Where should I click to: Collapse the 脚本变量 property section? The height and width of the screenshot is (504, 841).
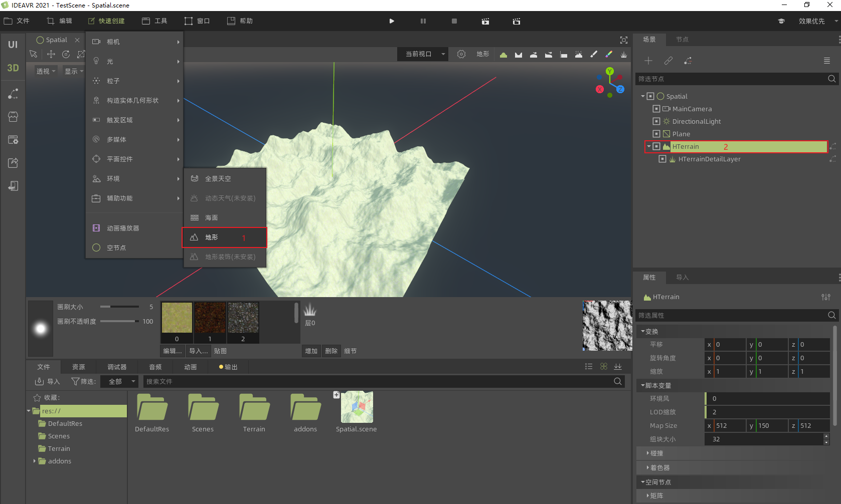pyautogui.click(x=733, y=386)
